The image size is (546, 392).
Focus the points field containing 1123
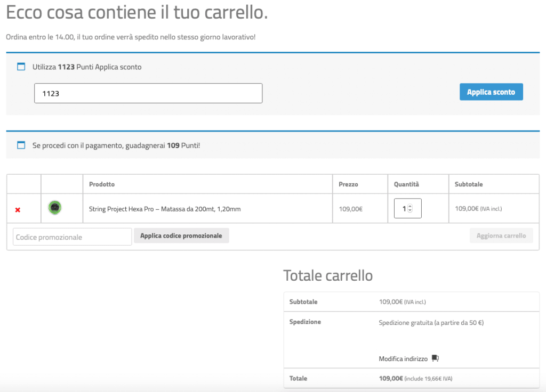click(x=148, y=93)
